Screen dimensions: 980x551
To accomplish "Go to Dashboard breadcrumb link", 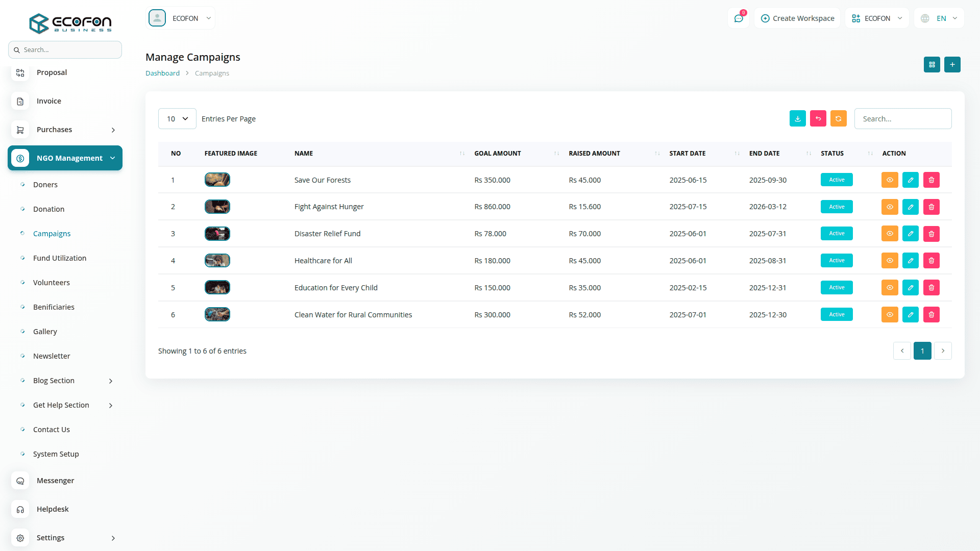I will [x=162, y=73].
